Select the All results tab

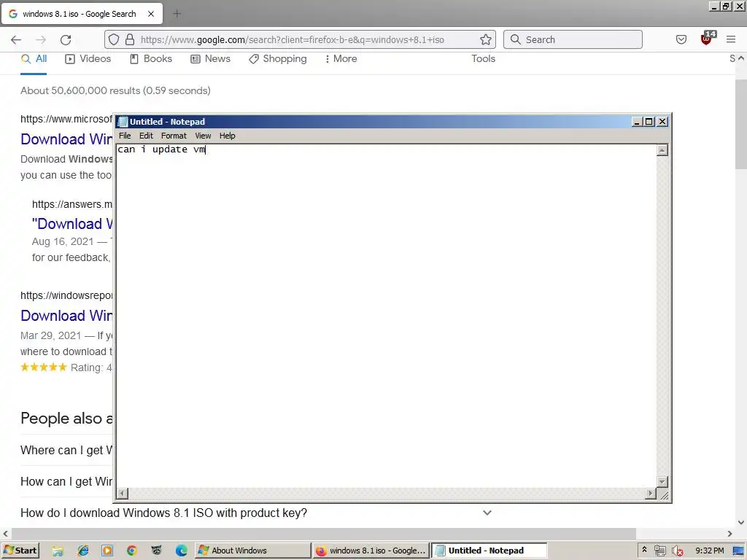click(34, 59)
